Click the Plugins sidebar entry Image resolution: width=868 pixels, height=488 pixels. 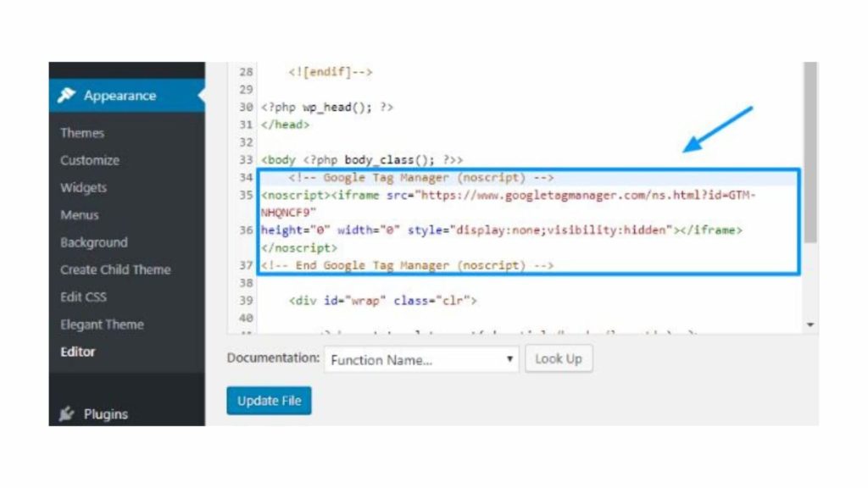click(104, 413)
